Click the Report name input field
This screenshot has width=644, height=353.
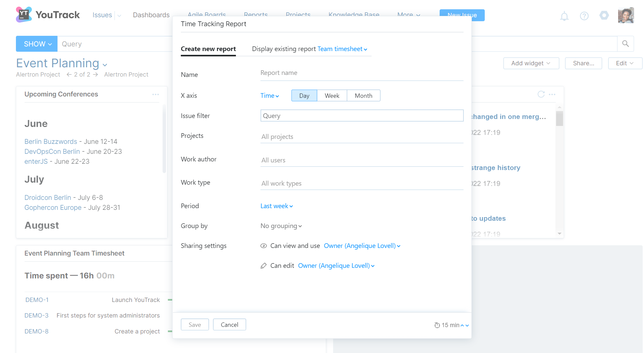point(362,73)
